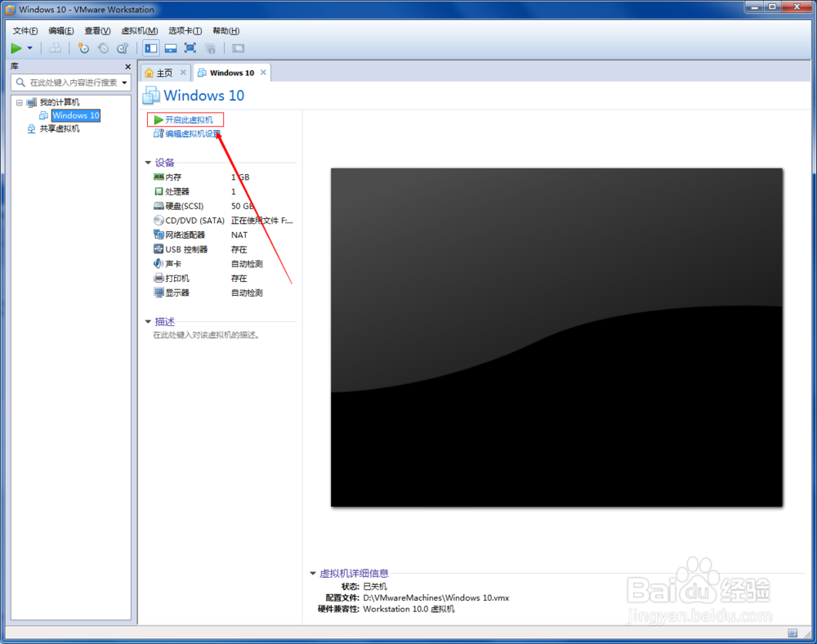The image size is (817, 644).
Task: Click the Unity mode toolbar icon
Action: tap(211, 48)
